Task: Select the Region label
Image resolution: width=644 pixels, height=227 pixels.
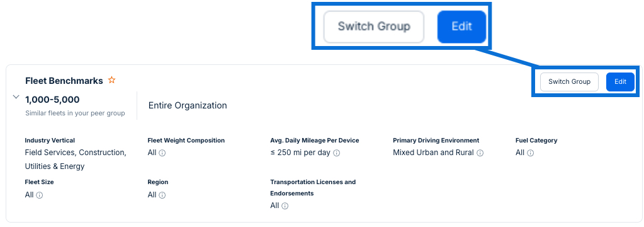Action: 158,182
